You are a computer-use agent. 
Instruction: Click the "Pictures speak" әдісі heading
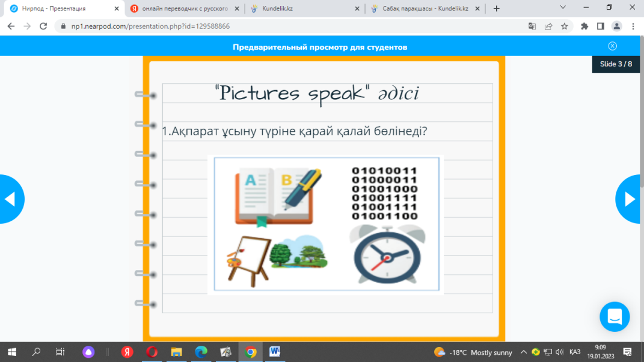tap(317, 93)
